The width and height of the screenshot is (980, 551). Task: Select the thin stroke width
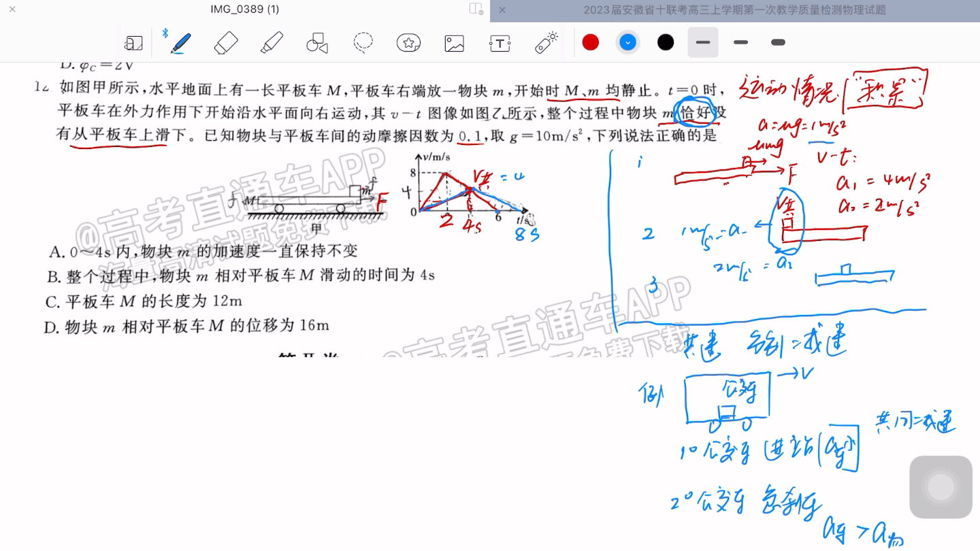coord(702,42)
